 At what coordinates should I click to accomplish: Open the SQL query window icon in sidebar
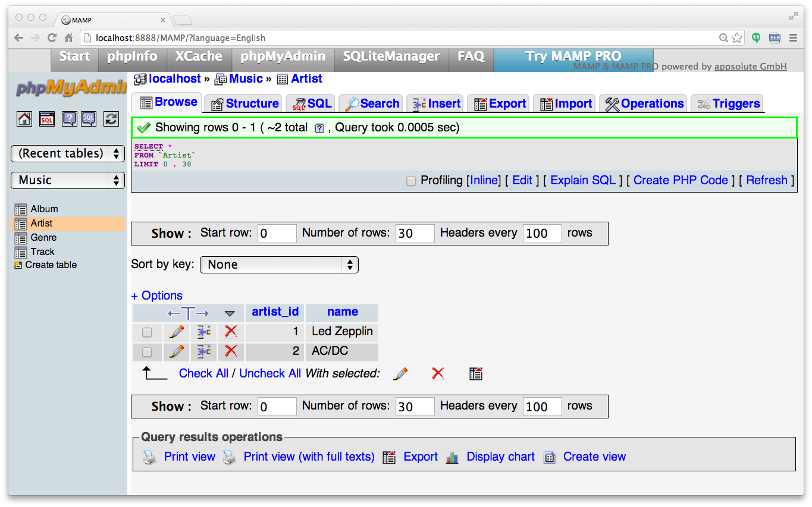[47, 119]
